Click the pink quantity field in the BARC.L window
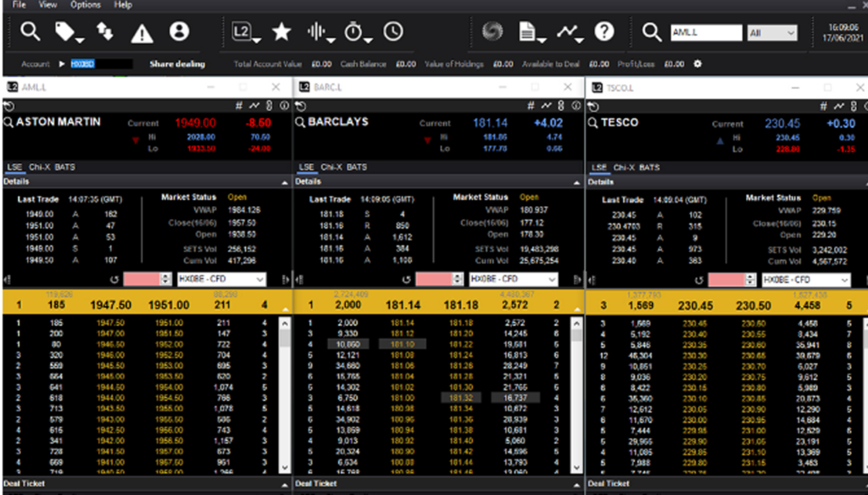Screen dimensions: 868x495 (x=434, y=279)
